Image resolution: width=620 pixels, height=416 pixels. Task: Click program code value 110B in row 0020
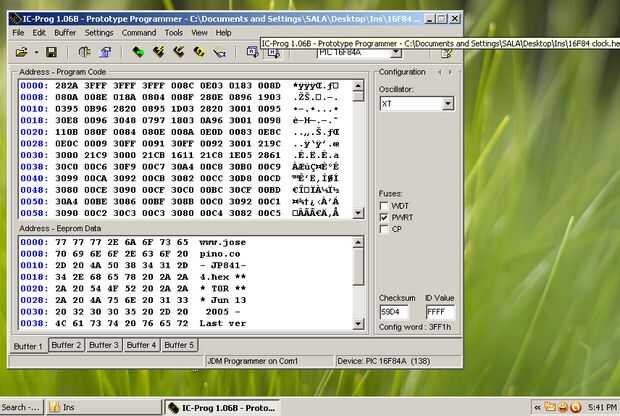click(x=67, y=132)
